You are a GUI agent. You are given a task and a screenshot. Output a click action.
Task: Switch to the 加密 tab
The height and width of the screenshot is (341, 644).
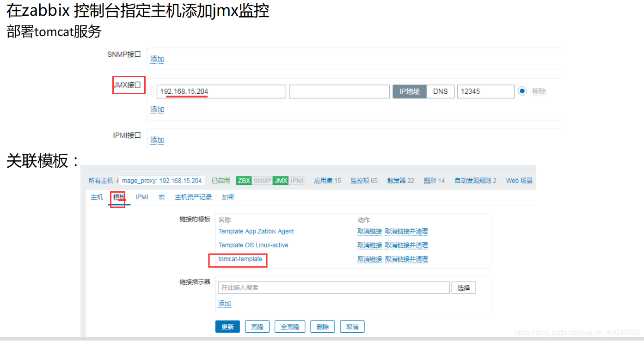[x=228, y=197]
